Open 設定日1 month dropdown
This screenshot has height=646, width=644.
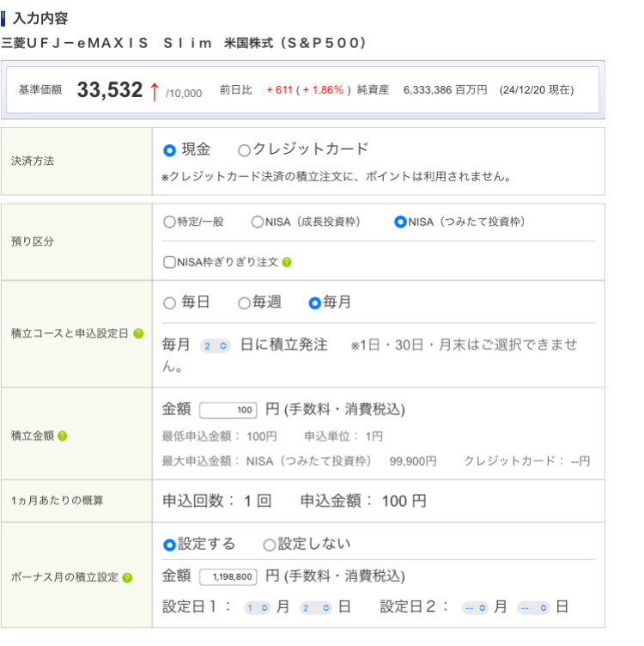257,607
